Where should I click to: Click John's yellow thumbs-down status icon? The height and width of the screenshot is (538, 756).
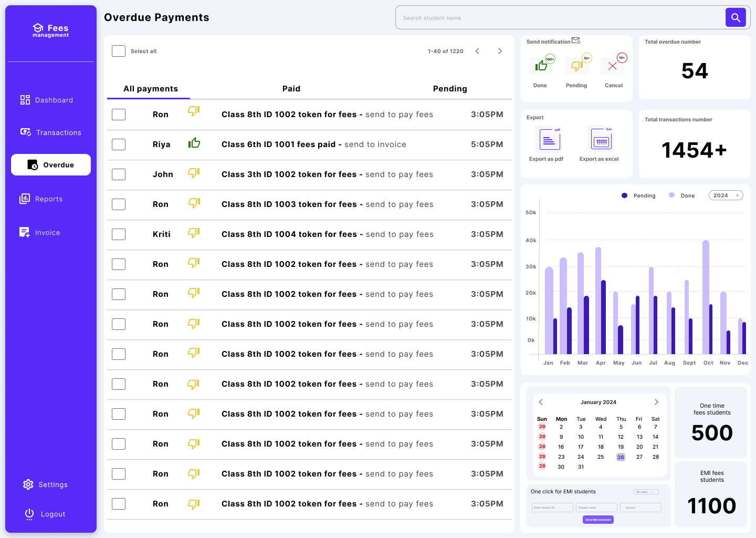194,173
